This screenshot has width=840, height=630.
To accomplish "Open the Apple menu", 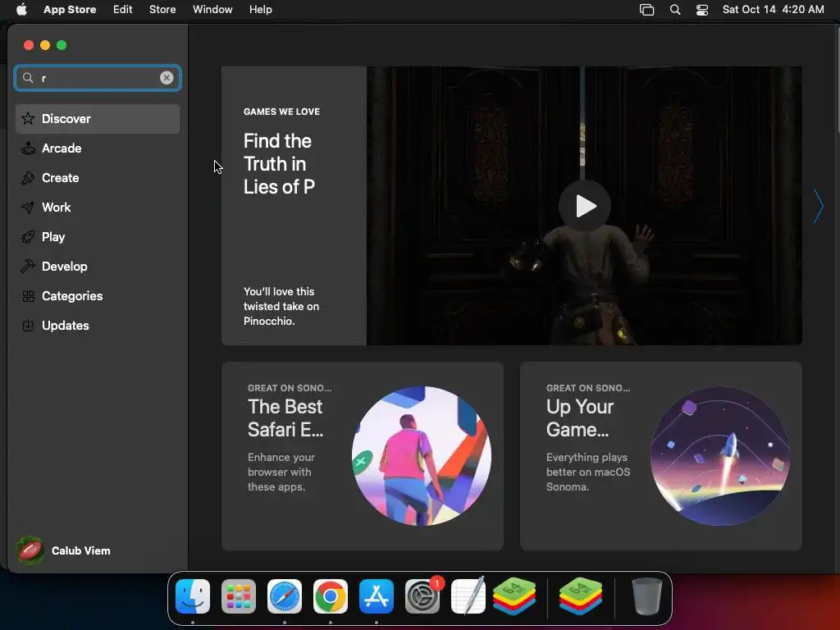I will tap(21, 9).
